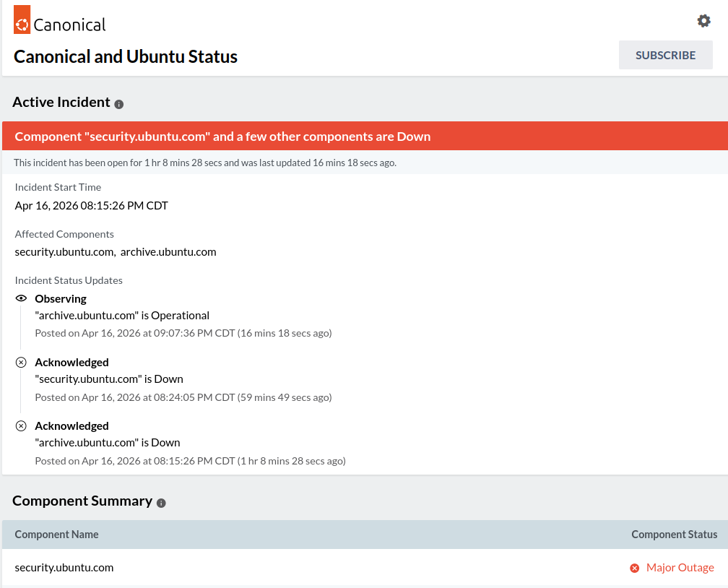This screenshot has height=588, width=728.
Task: Click info icon beside Component Summary
Action: tap(161, 503)
